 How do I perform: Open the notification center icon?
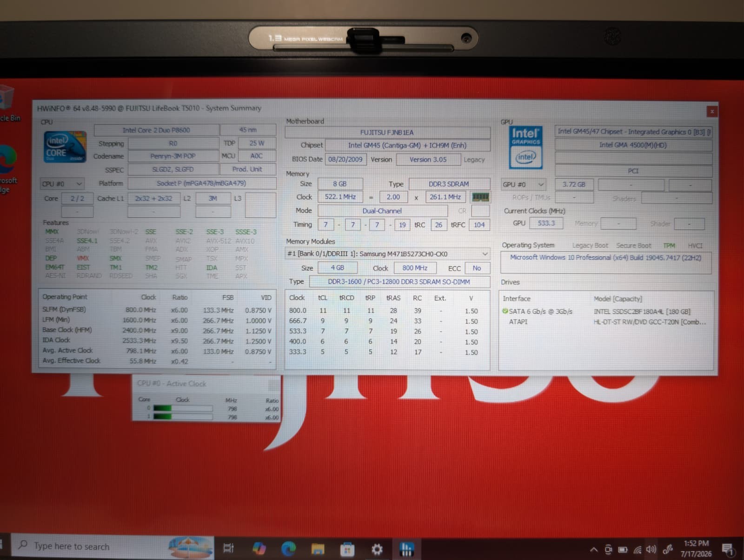728,550
